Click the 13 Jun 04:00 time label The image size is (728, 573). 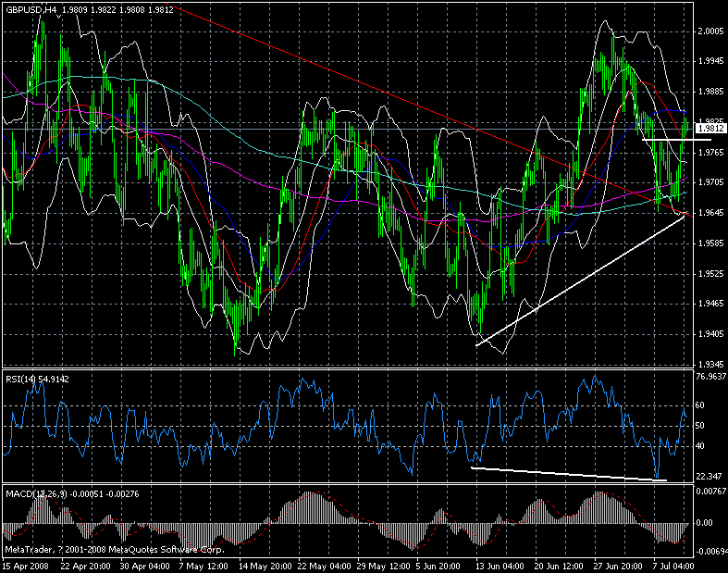click(500, 566)
